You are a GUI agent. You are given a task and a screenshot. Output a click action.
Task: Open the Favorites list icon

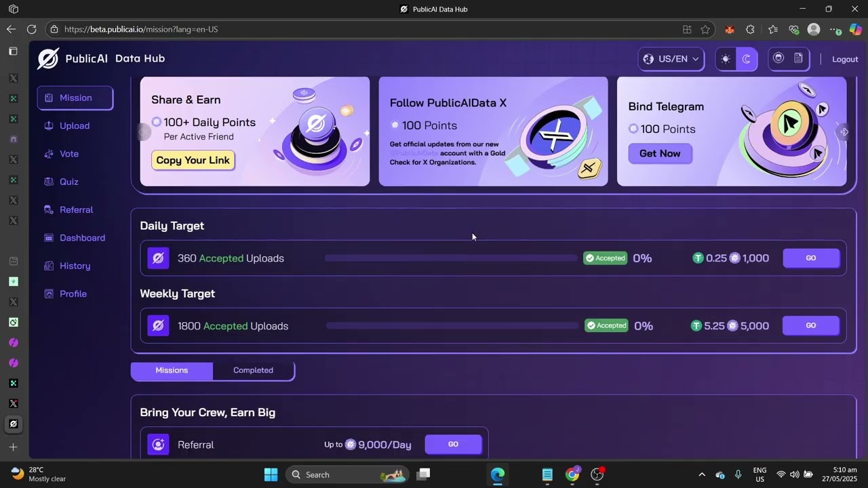click(773, 29)
